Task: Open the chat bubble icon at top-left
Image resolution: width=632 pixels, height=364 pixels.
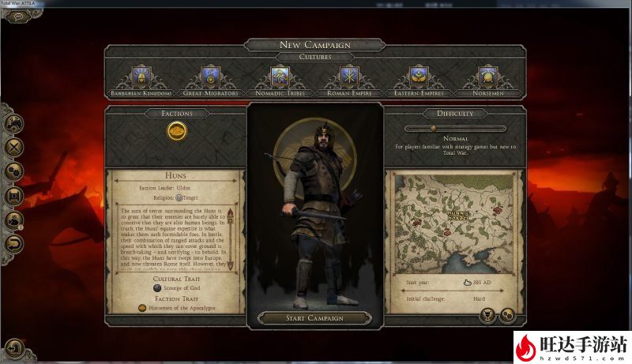Action: click(x=18, y=17)
